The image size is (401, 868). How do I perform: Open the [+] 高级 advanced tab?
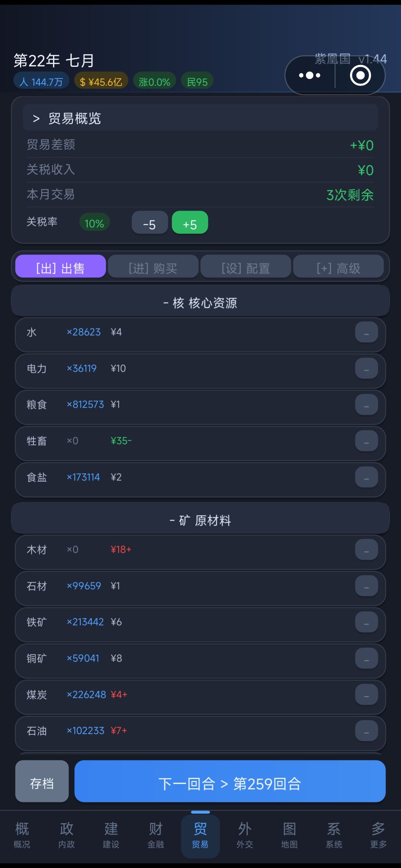click(338, 267)
